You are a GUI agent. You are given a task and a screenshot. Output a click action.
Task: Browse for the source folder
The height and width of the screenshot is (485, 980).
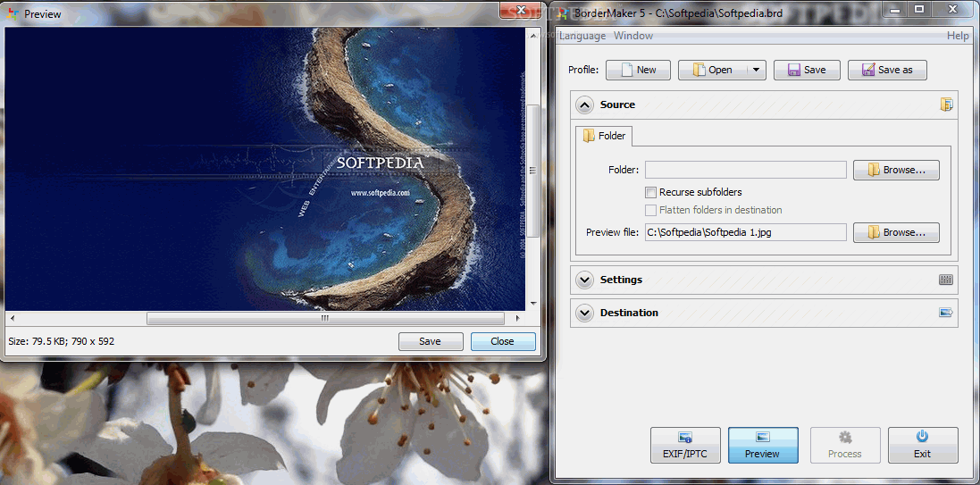tap(896, 170)
